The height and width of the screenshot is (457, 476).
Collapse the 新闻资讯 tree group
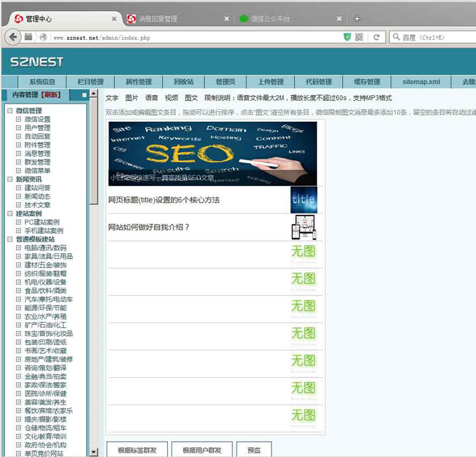coord(10,179)
